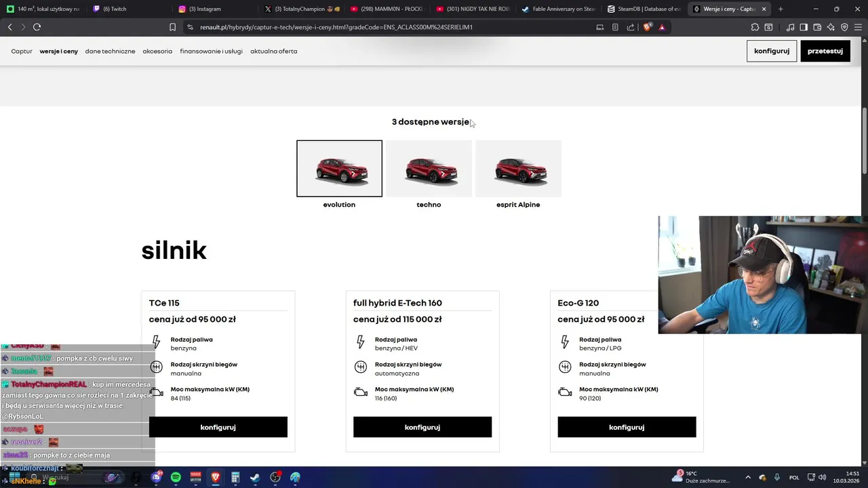Click the volume speaker icon in the tray
The image size is (868, 488).
tap(823, 477)
